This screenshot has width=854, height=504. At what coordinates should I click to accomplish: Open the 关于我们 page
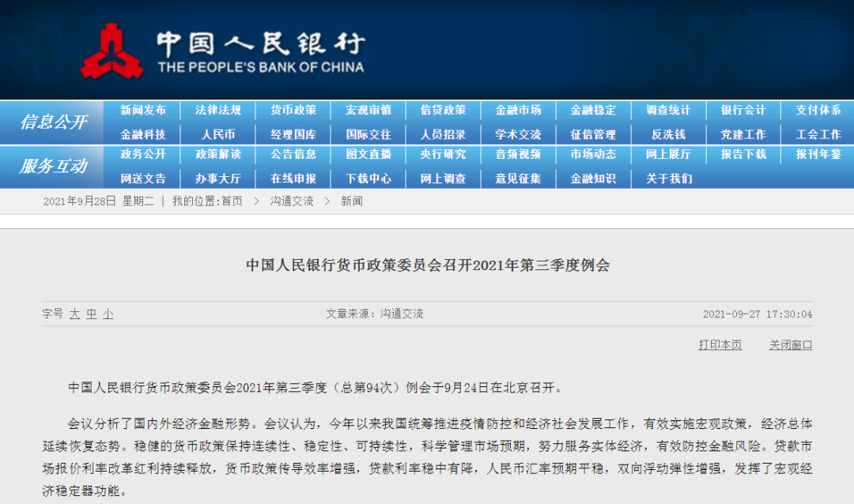[668, 179]
